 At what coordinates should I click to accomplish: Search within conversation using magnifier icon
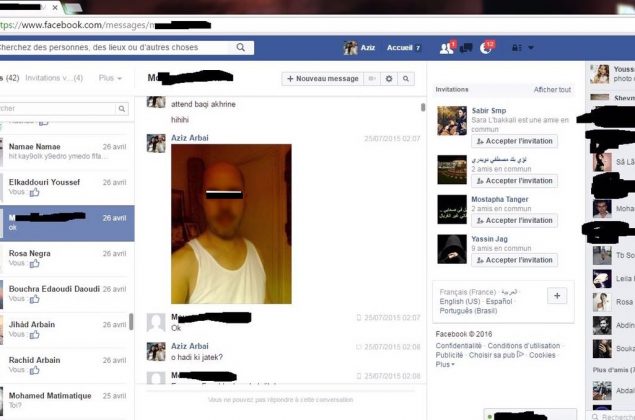[407, 78]
